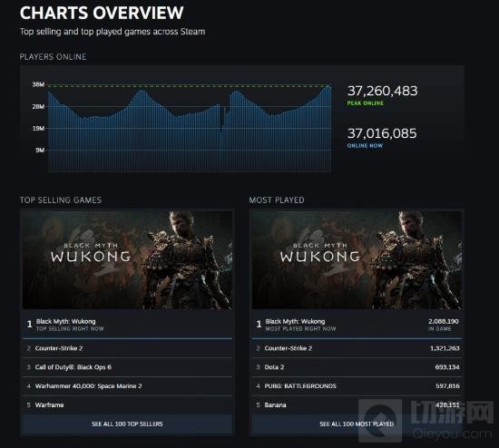Open Warhammer 40,000: Space Marine 2 entry
The width and height of the screenshot is (499, 448).
coord(127,386)
